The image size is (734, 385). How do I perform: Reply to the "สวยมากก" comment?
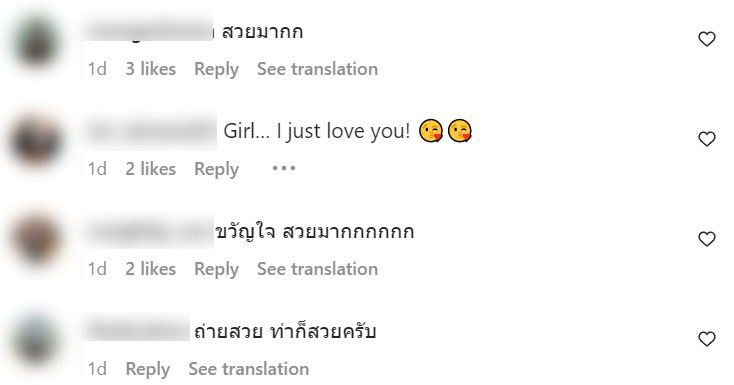coord(216,69)
